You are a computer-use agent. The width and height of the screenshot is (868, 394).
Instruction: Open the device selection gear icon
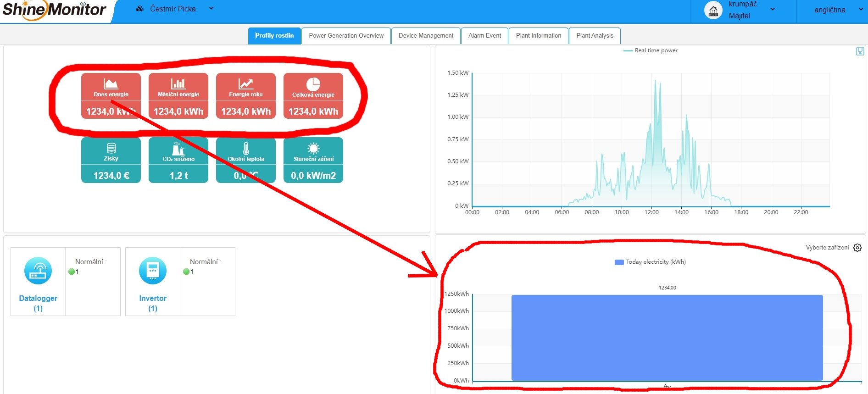coord(857,248)
